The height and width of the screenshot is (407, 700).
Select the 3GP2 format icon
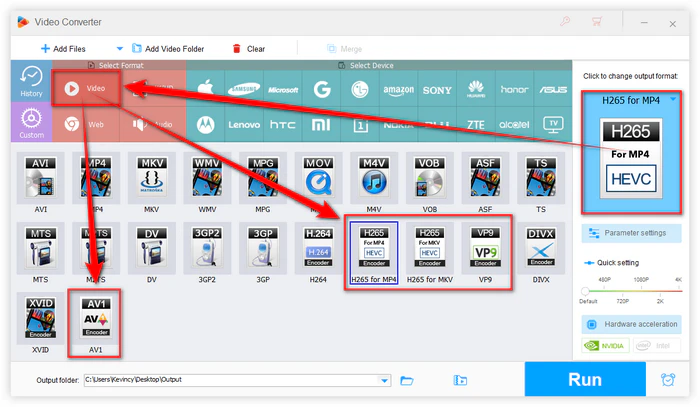(207, 248)
